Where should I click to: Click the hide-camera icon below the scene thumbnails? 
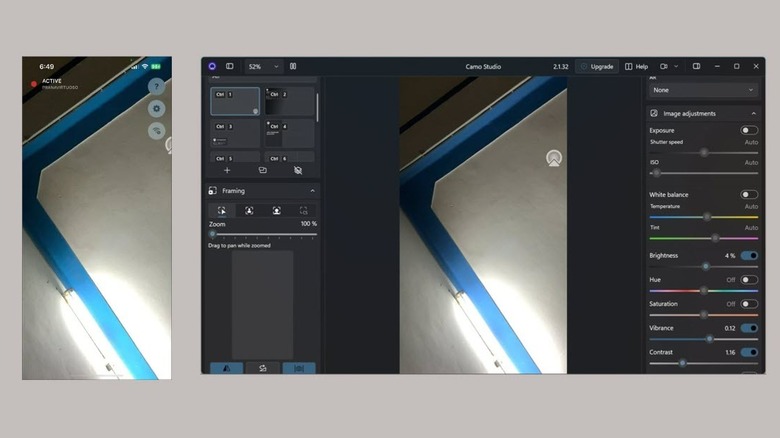tap(298, 170)
